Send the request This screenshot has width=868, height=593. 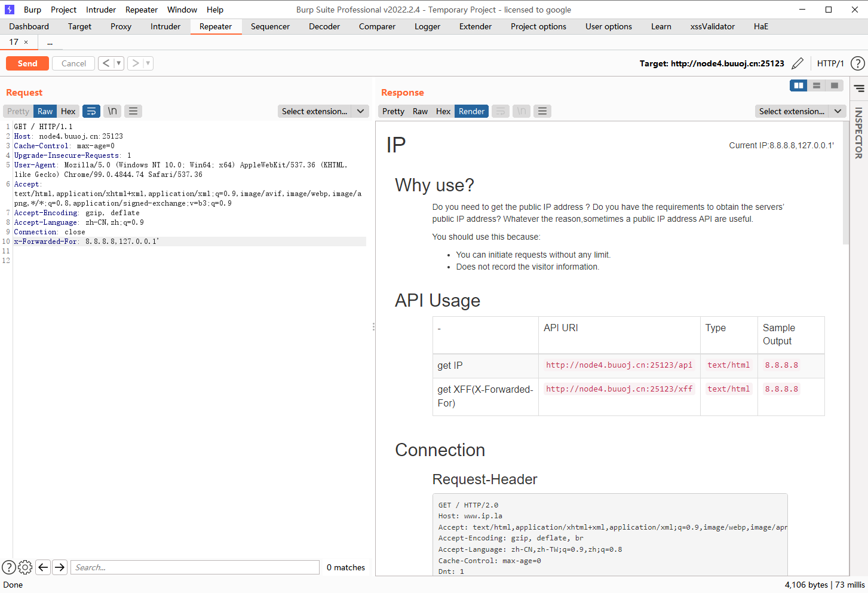[x=27, y=63]
